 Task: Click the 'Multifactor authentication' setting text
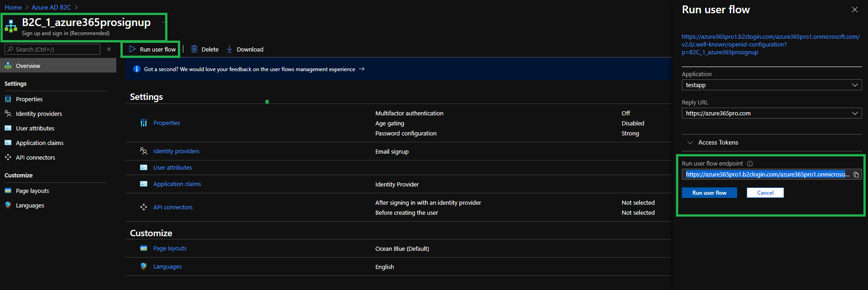point(409,113)
